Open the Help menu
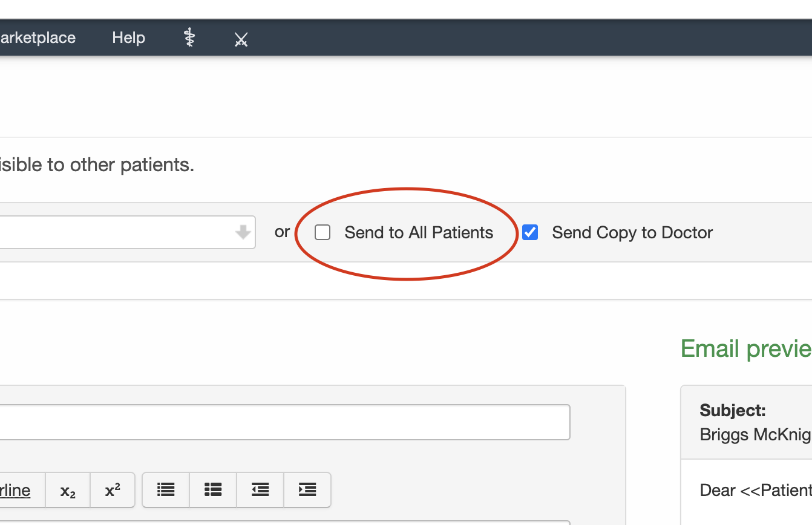 pos(128,37)
